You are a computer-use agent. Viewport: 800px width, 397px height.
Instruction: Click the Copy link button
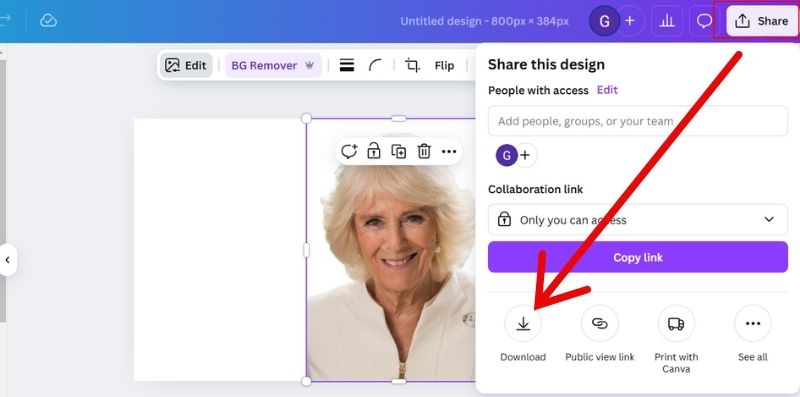pos(638,257)
